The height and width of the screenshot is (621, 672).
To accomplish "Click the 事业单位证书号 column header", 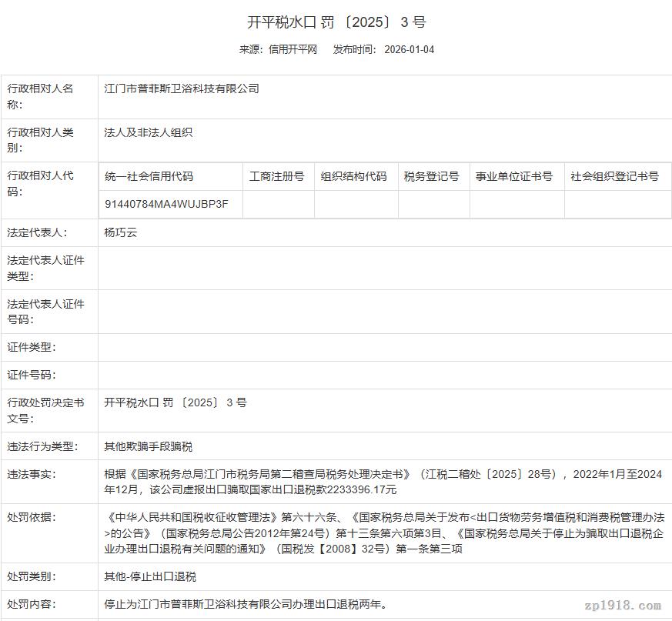I will (x=514, y=176).
